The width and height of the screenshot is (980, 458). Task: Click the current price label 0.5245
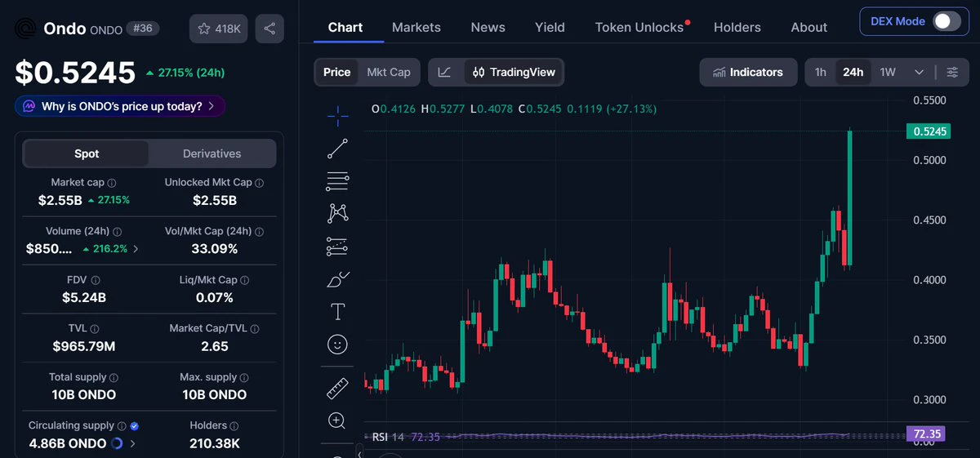coord(929,131)
